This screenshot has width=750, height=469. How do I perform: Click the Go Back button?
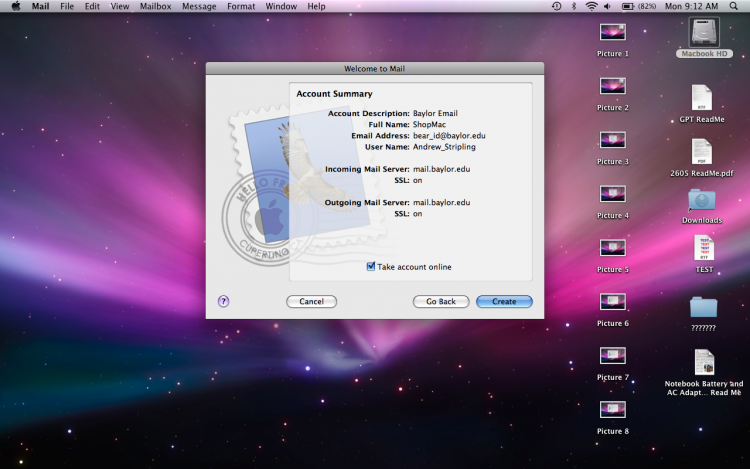point(441,301)
